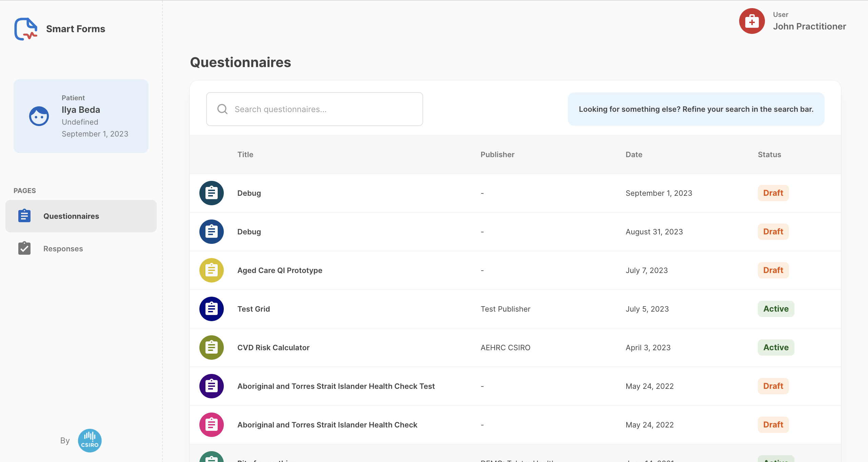Click the Publisher column header
The image size is (868, 462).
tap(497, 154)
